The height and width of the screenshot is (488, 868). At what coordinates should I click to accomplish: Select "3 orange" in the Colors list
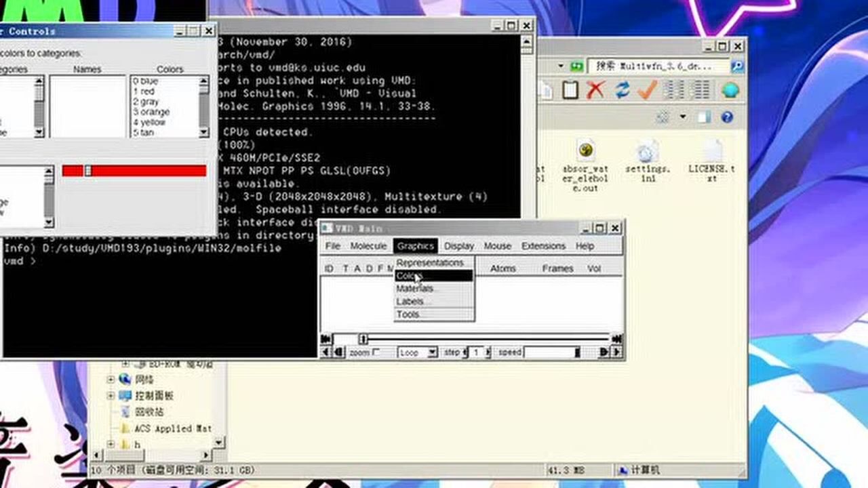pos(151,112)
